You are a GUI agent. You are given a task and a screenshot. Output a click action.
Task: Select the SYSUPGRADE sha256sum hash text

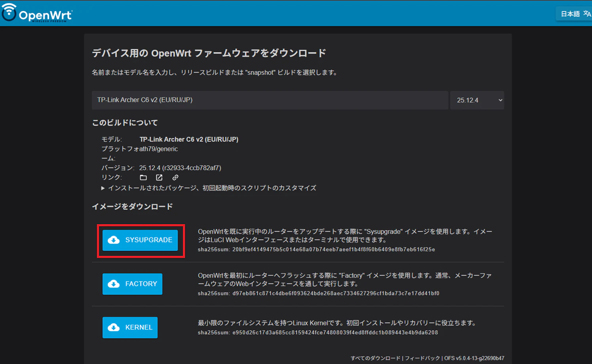(x=334, y=250)
